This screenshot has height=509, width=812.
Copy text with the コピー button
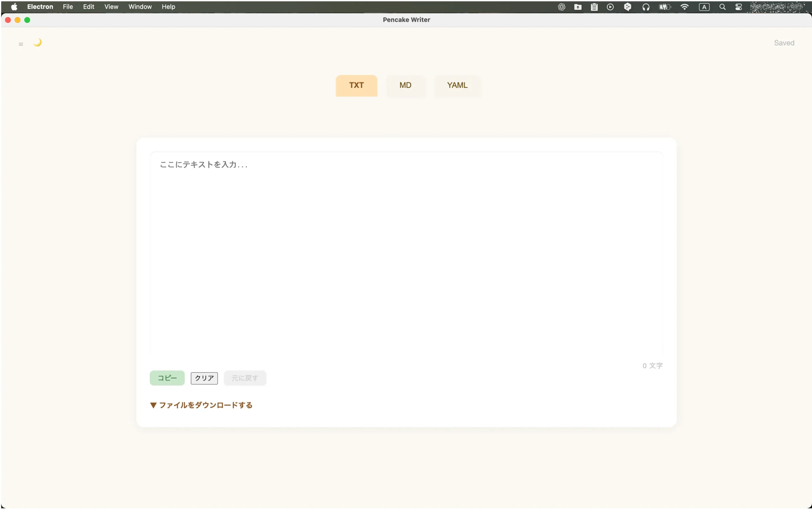pyautogui.click(x=167, y=378)
